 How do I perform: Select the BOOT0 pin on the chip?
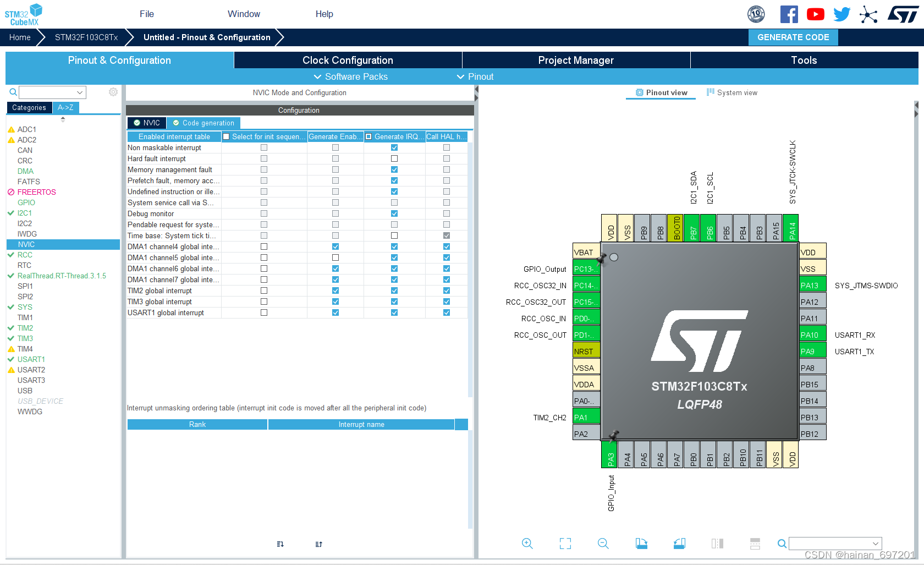coord(675,228)
